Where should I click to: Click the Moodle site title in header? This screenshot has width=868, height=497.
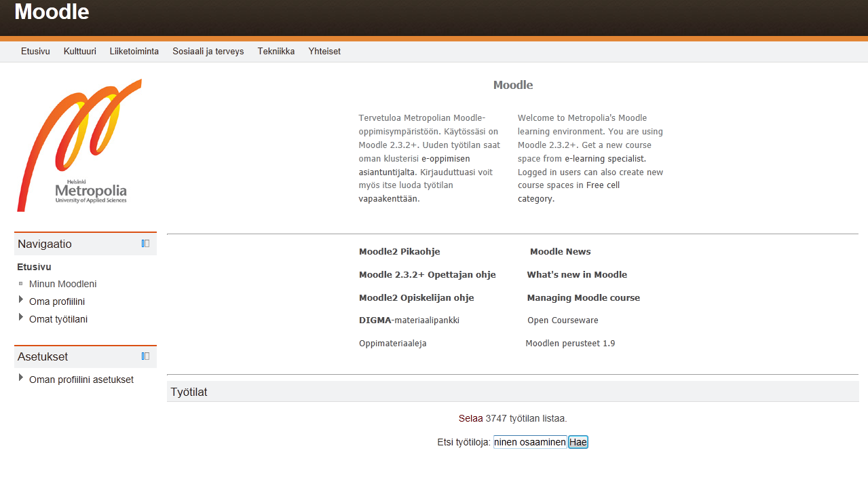pos(52,12)
